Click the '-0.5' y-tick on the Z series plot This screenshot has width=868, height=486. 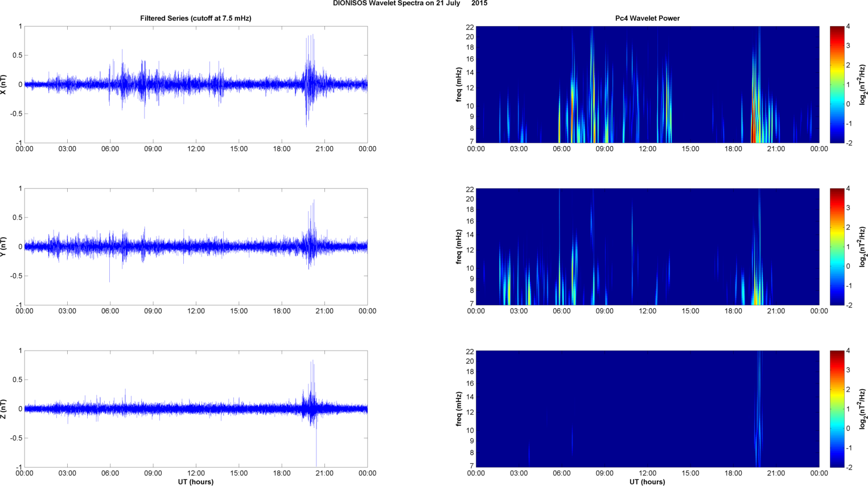[x=16, y=438]
